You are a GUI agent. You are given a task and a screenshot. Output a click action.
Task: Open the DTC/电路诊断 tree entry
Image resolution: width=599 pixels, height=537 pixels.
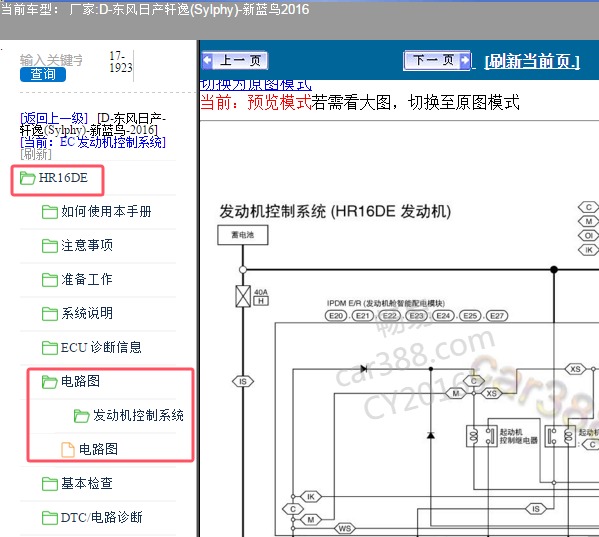[102, 518]
